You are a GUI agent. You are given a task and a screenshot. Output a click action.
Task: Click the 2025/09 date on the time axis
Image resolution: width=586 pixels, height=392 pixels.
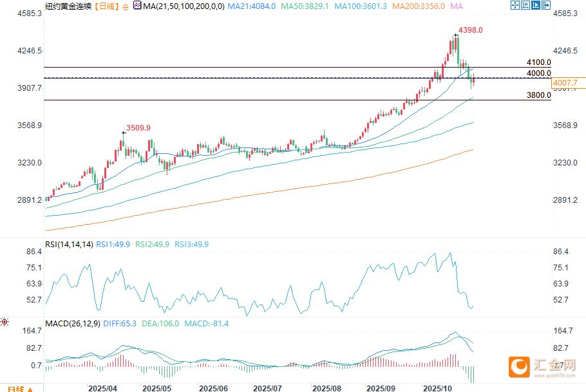[381, 388]
